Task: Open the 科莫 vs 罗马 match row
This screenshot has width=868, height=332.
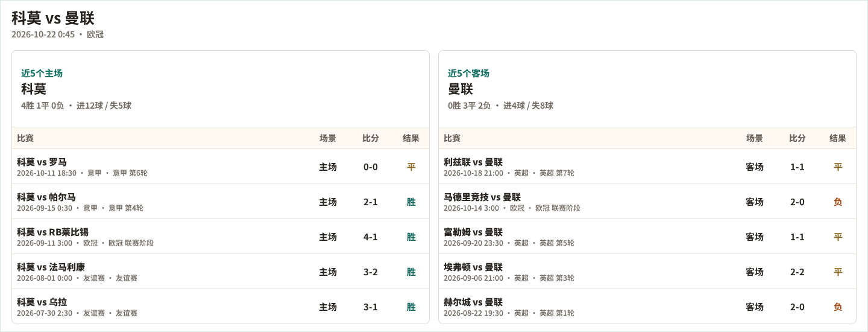Action: pos(221,167)
